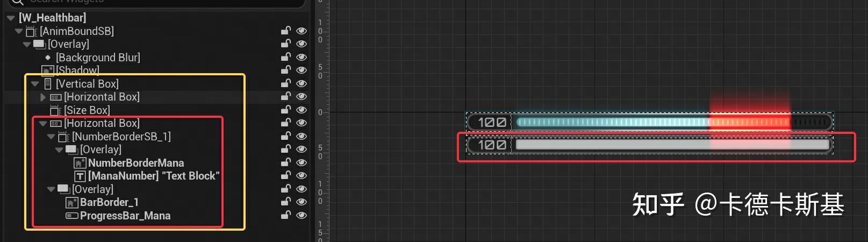Collapse the NumberBorderSB_1 node
Viewport: 868px width, 242px height.
51,137
